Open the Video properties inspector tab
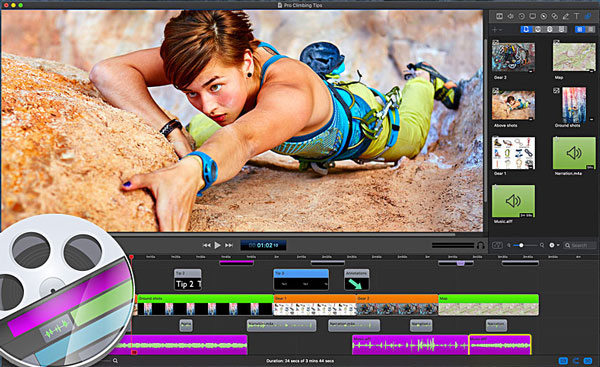Viewport: 600px width, 367px height. [499, 16]
